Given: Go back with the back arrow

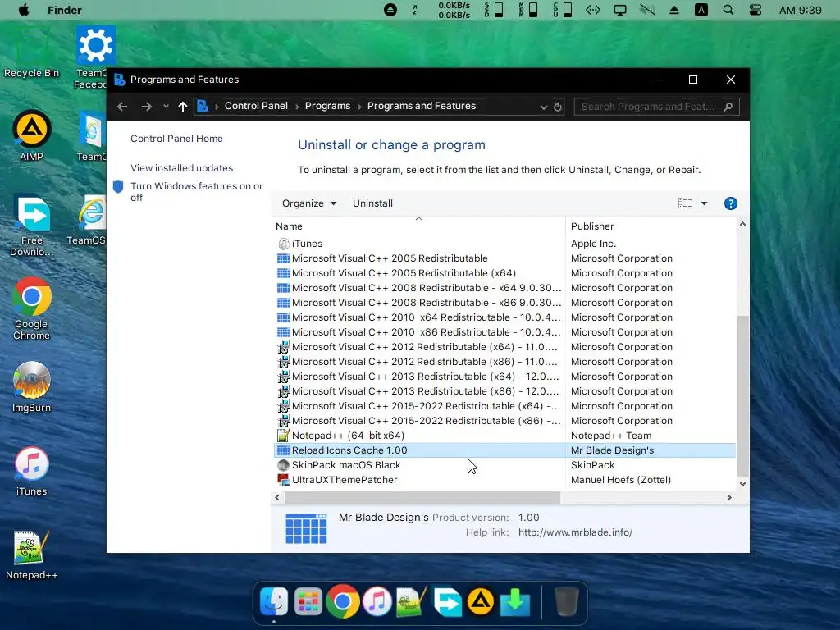Looking at the screenshot, I should point(122,107).
